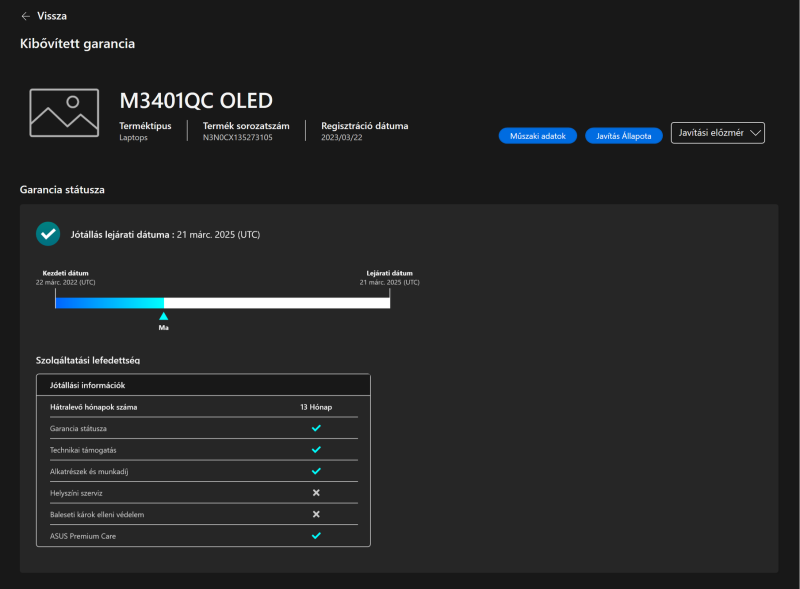Click the Ma today marker triangle
The width and height of the screenshot is (800, 589).
[163, 316]
